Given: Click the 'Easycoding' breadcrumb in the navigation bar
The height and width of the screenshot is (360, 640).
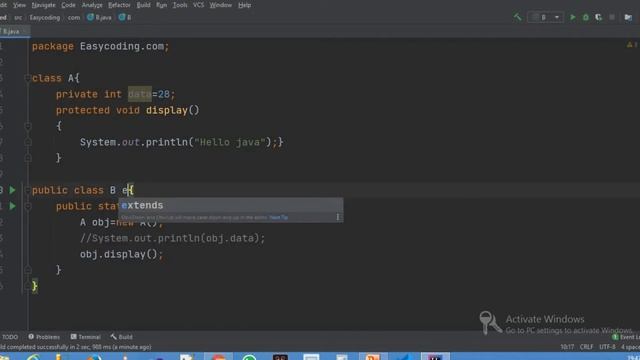Looking at the screenshot, I should coord(44,18).
